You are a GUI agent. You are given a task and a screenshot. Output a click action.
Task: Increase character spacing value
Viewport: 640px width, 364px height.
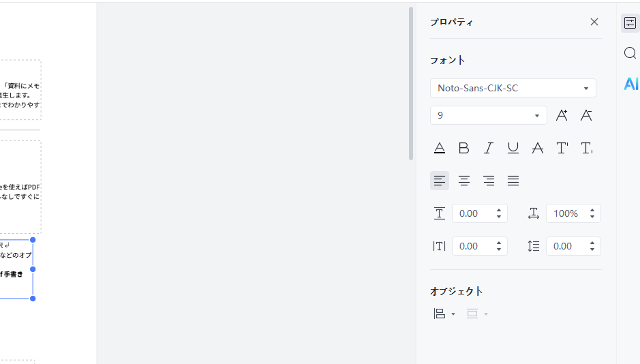[x=499, y=211]
